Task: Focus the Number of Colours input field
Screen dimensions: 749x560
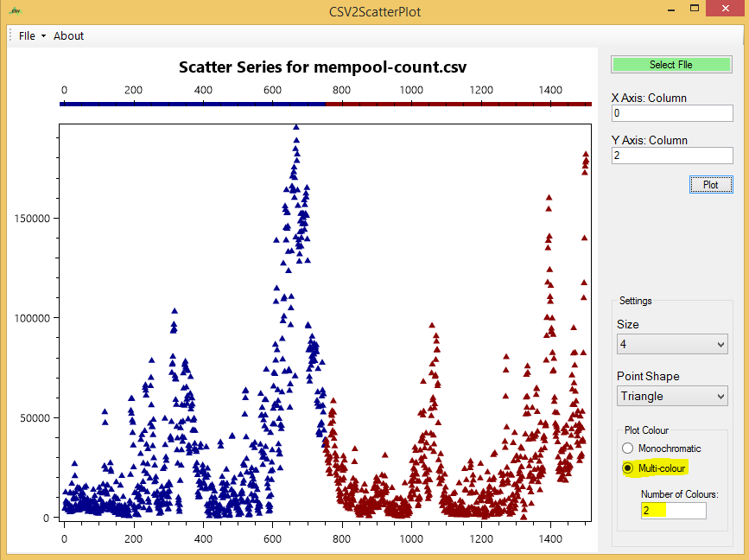Action: coord(674,510)
